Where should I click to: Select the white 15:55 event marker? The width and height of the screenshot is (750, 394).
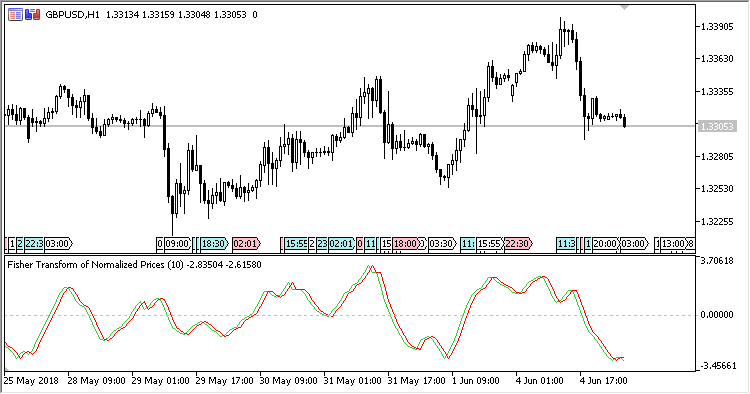[x=490, y=244]
